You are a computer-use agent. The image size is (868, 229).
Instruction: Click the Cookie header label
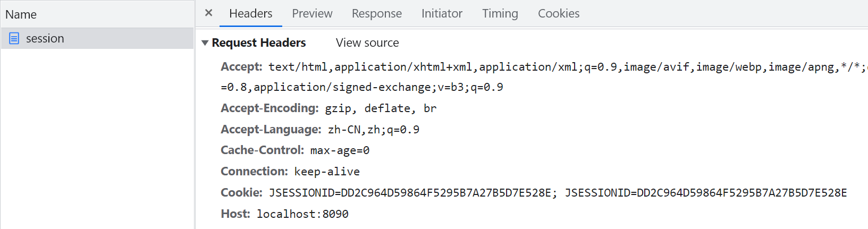pyautogui.click(x=241, y=193)
